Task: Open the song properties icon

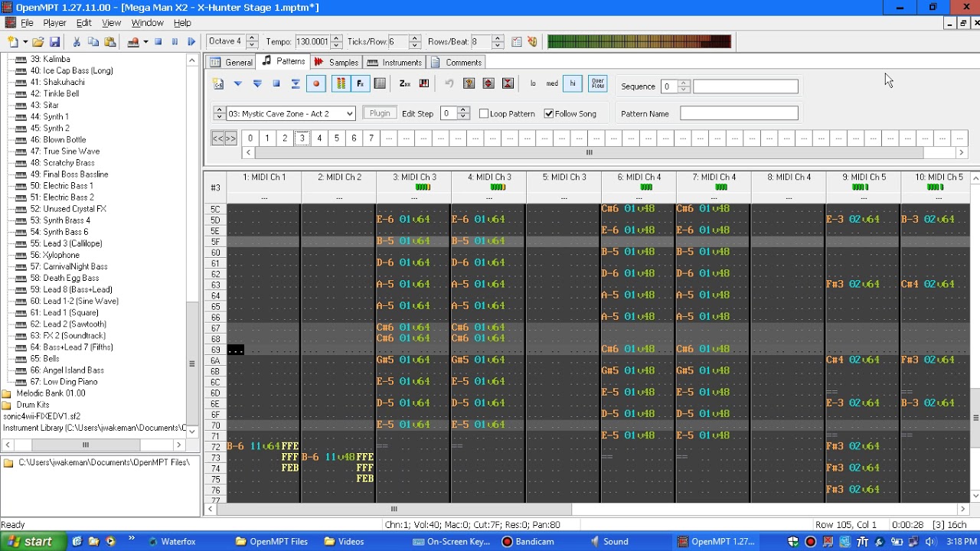Action: [517, 42]
